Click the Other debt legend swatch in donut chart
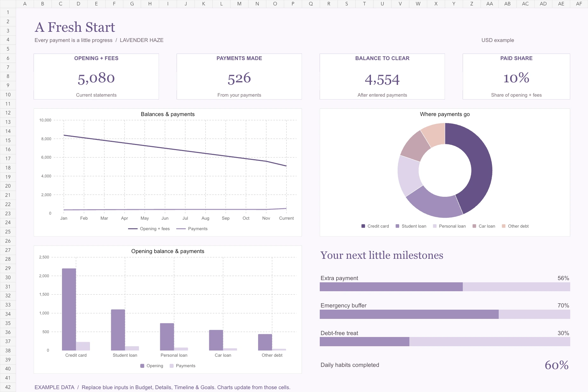 [x=504, y=226]
